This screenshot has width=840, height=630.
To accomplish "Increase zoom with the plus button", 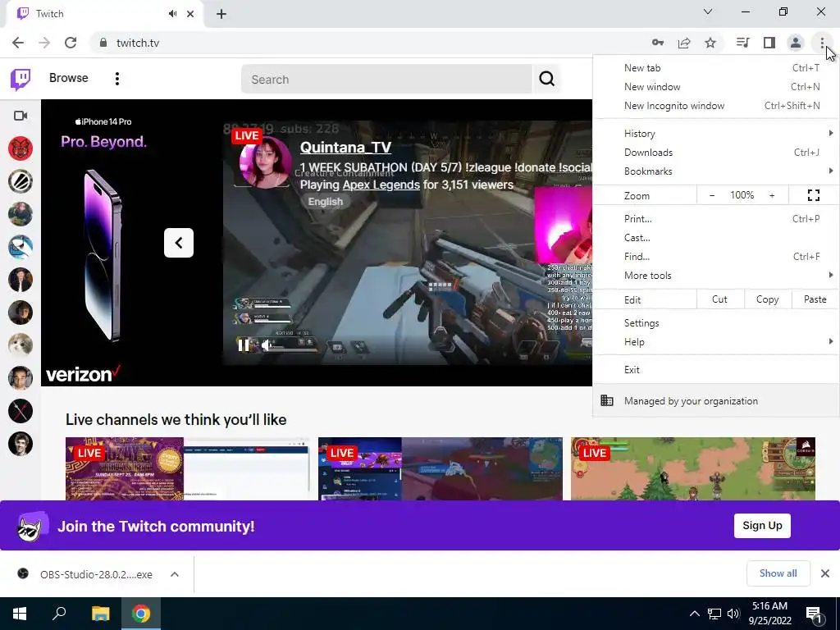I will click(x=772, y=195).
